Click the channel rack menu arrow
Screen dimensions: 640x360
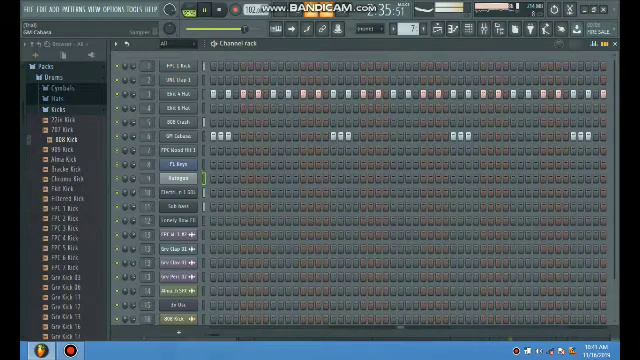116,44
